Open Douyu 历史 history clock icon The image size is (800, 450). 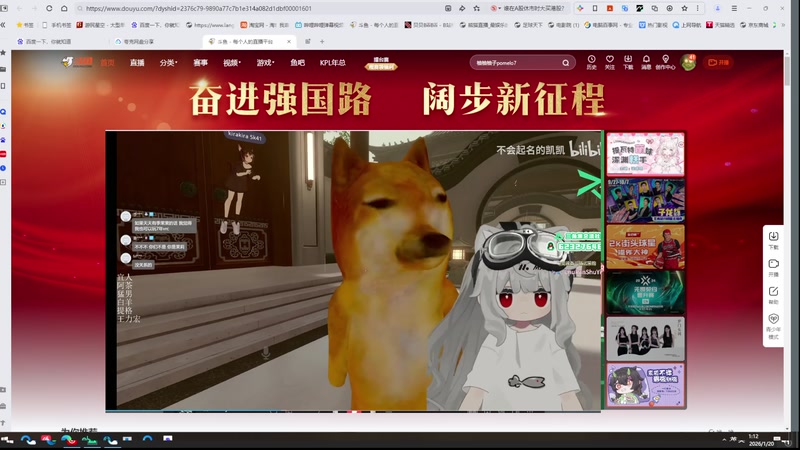[x=591, y=62]
